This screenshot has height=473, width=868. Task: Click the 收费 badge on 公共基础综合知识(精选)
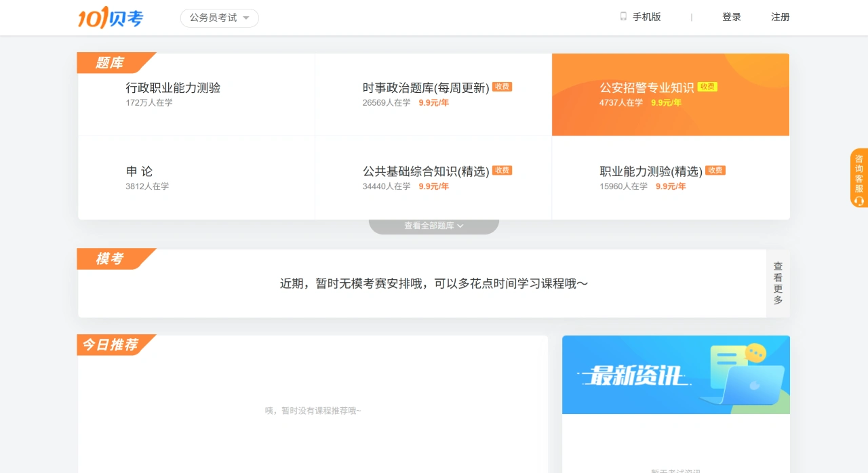(502, 170)
